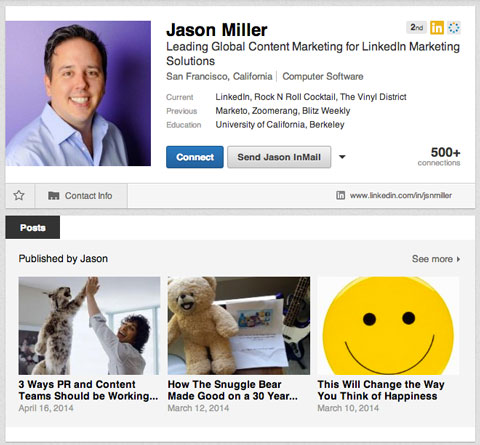Viewport: 480px width, 445px height.
Task: Click the LinkedIn premium gold badge icon
Action: [437, 28]
